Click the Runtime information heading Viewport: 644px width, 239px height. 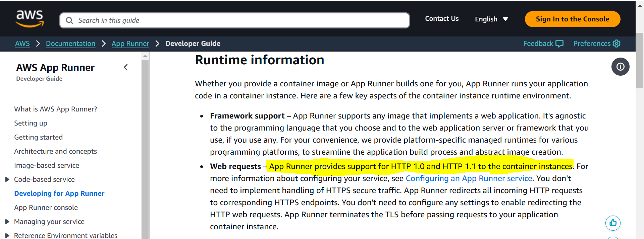(260, 60)
